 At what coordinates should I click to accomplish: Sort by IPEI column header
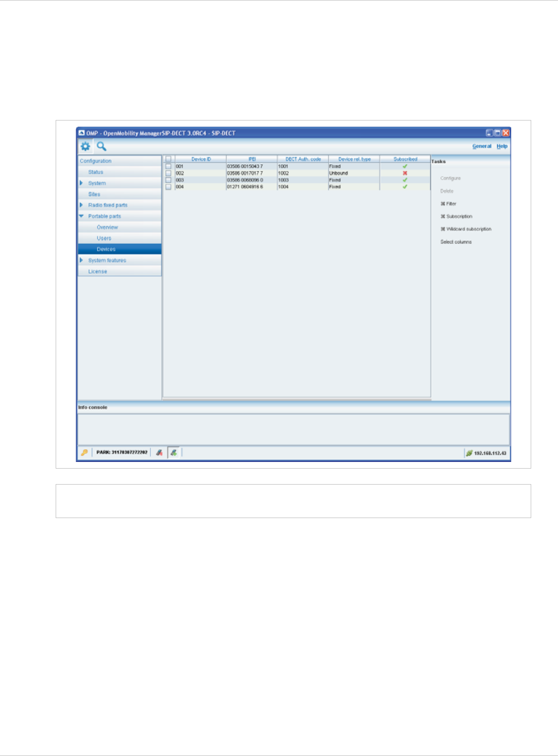pyautogui.click(x=252, y=159)
